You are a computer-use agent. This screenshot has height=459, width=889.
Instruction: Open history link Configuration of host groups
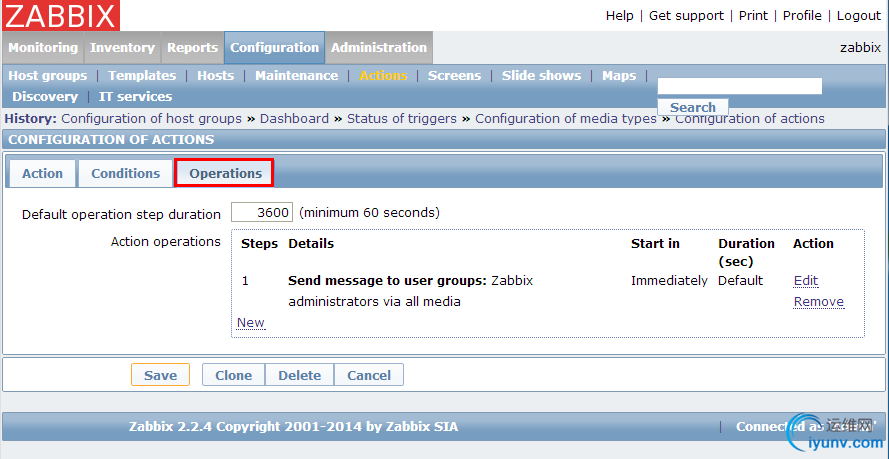point(151,118)
